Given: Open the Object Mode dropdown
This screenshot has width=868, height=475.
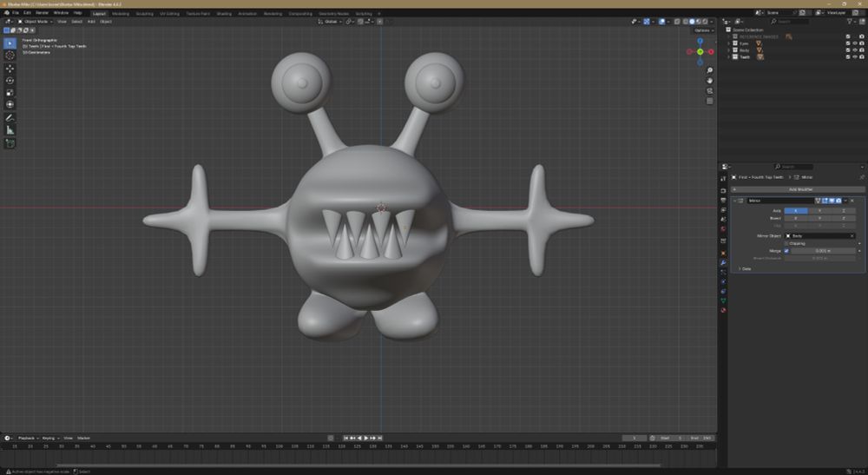Looking at the screenshot, I should click(36, 21).
